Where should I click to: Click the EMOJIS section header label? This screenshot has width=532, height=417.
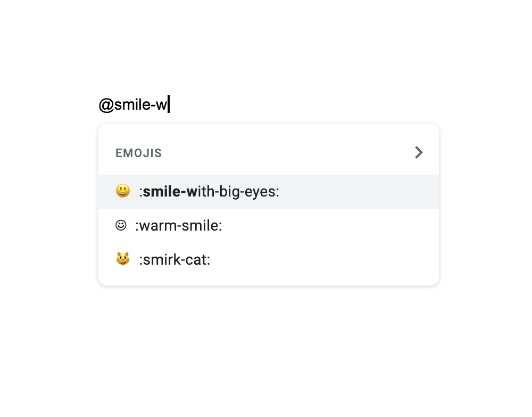tap(138, 153)
